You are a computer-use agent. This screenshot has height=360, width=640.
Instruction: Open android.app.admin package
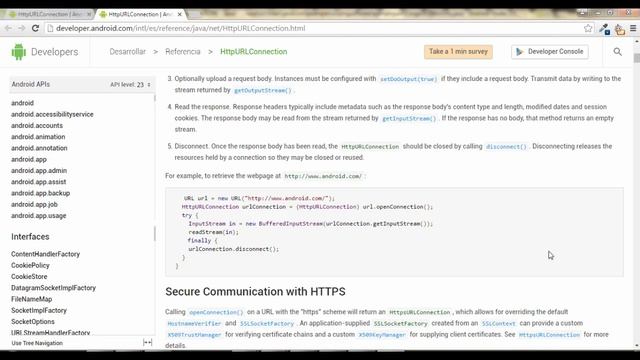pos(39,171)
